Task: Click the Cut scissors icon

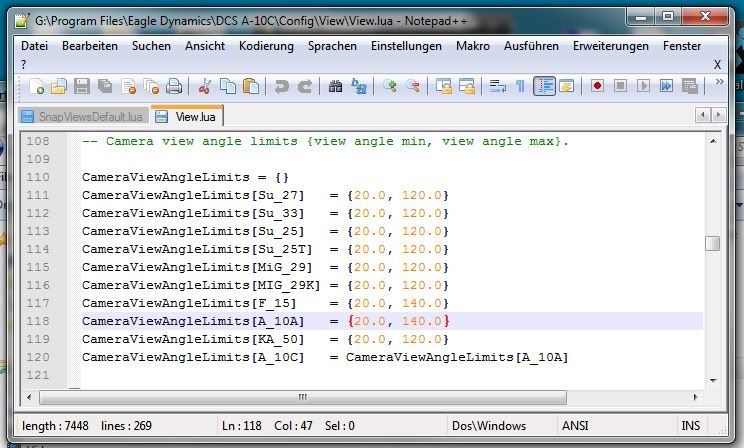Action: tap(205, 87)
